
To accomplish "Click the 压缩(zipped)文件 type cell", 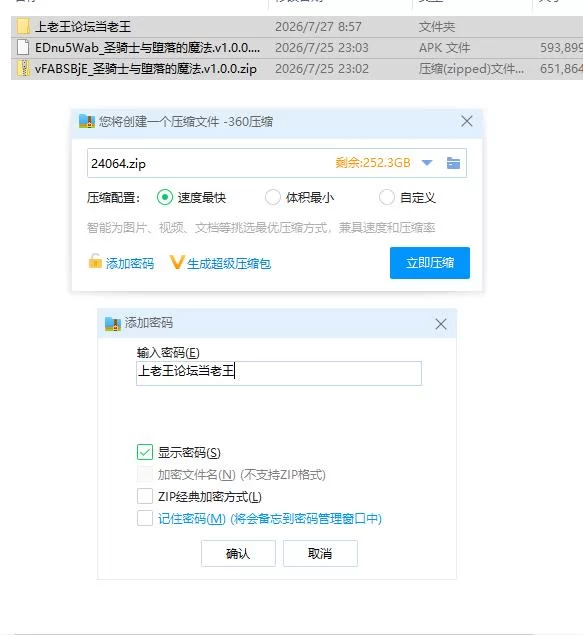I will [x=471, y=69].
